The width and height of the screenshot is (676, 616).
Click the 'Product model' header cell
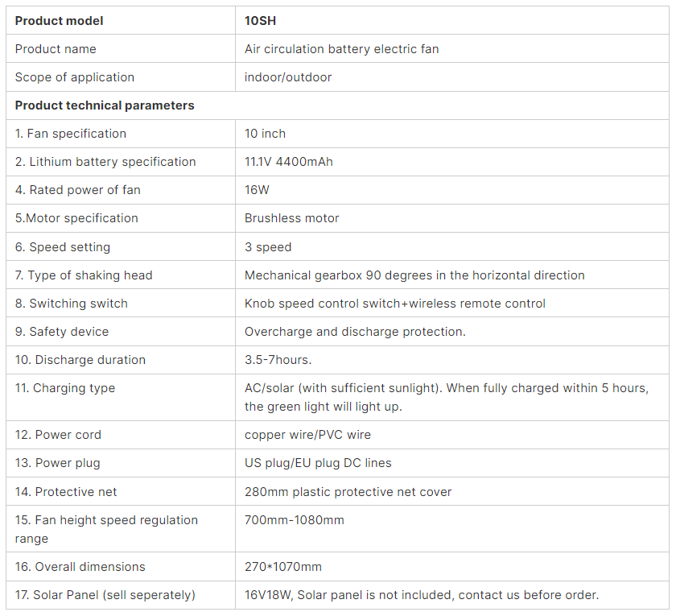(121, 20)
